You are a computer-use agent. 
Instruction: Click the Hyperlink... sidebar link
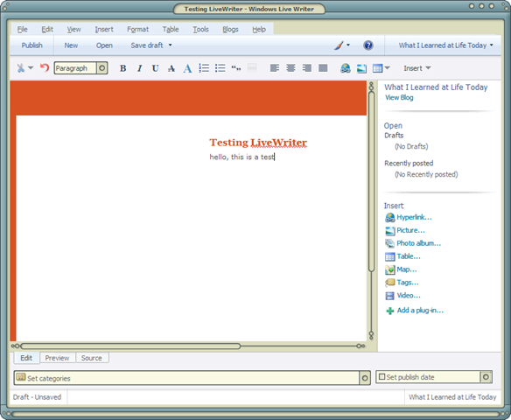point(414,217)
